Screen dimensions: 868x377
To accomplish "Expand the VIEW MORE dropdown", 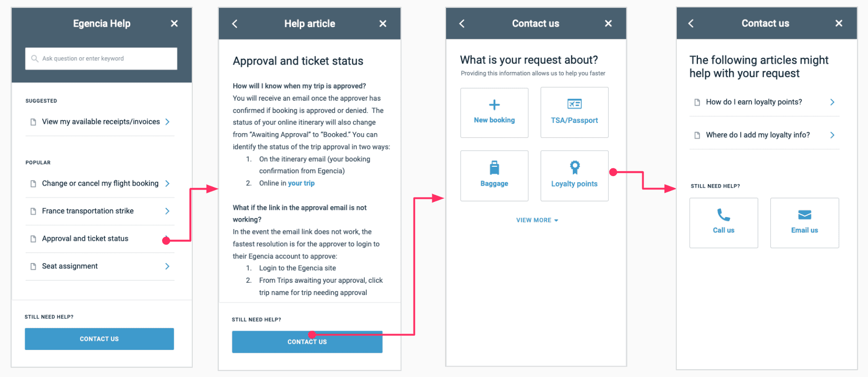I will click(x=537, y=220).
